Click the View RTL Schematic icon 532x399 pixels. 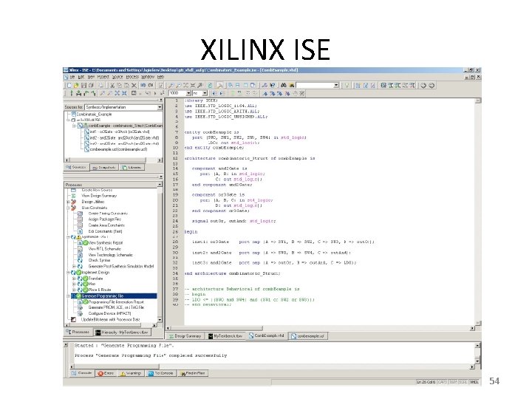[80, 249]
